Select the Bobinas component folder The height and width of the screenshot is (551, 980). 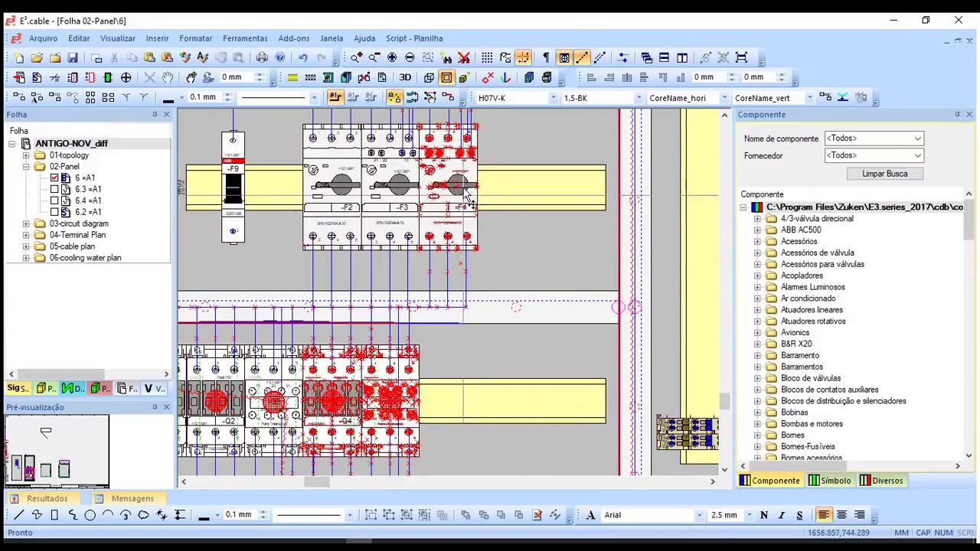tap(794, 412)
